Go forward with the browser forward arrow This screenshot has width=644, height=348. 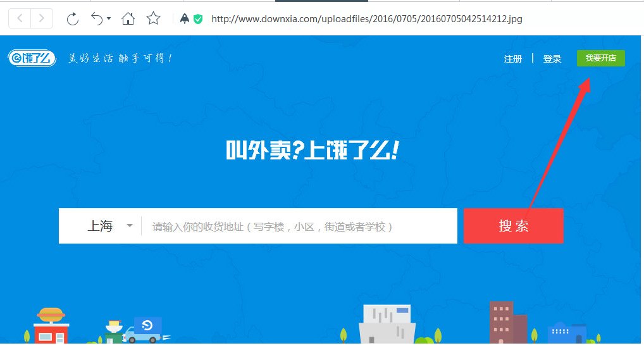click(42, 18)
